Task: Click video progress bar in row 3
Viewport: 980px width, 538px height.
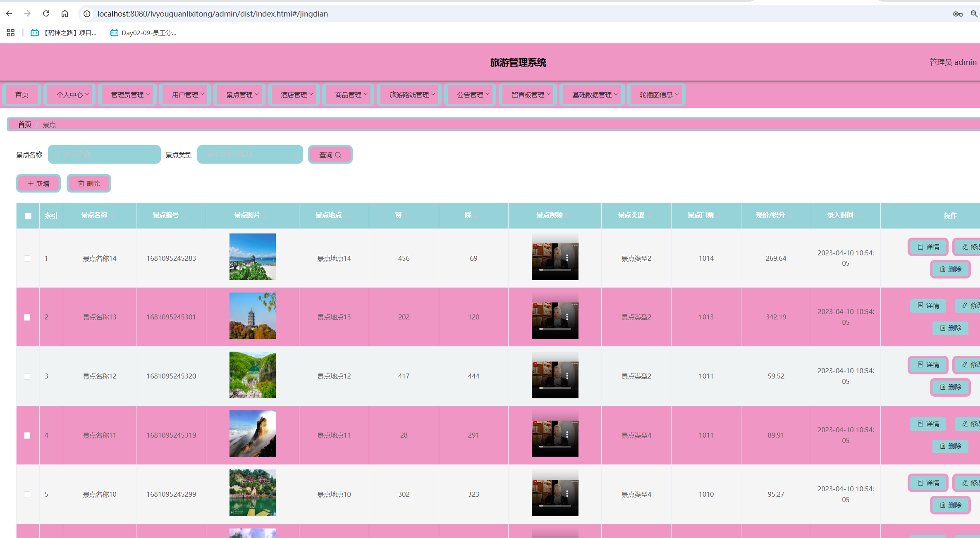Action: [555, 388]
